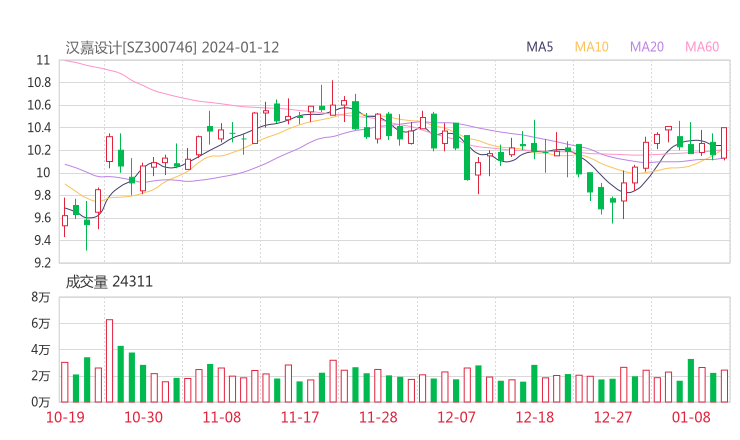This screenshot has height=440, width=740.
Task: Click the 10 price axis label
Action: tap(43, 173)
